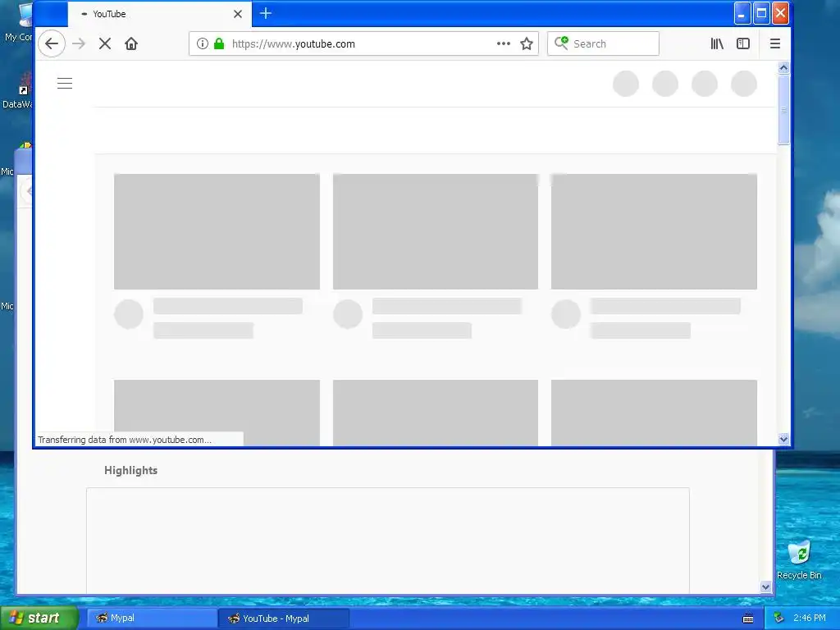Click the system tray clock 2:46 PM
Image resolution: width=840 pixels, height=630 pixels.
click(810, 618)
